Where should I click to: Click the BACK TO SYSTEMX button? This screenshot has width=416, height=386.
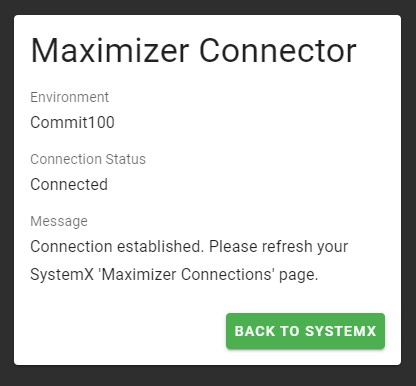305,331
